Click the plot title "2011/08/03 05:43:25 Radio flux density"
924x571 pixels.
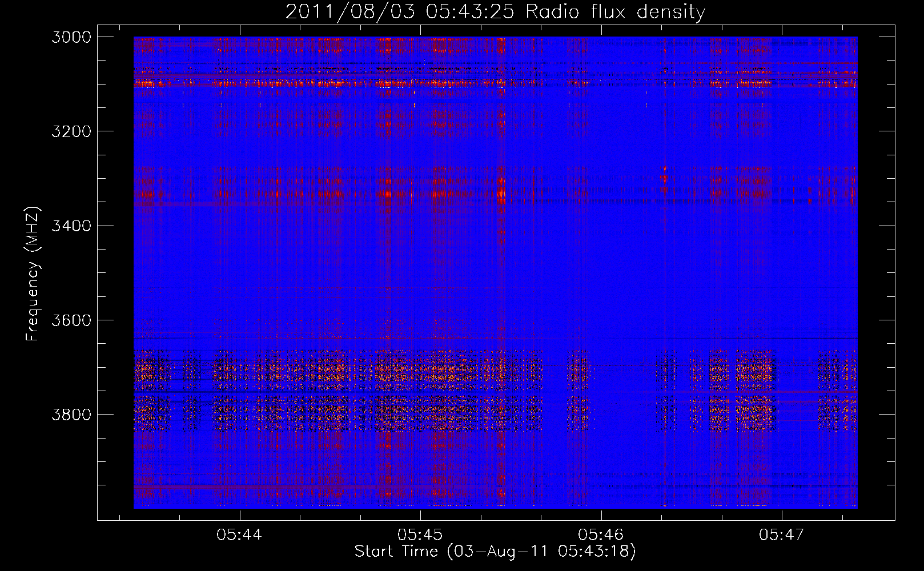(495, 12)
